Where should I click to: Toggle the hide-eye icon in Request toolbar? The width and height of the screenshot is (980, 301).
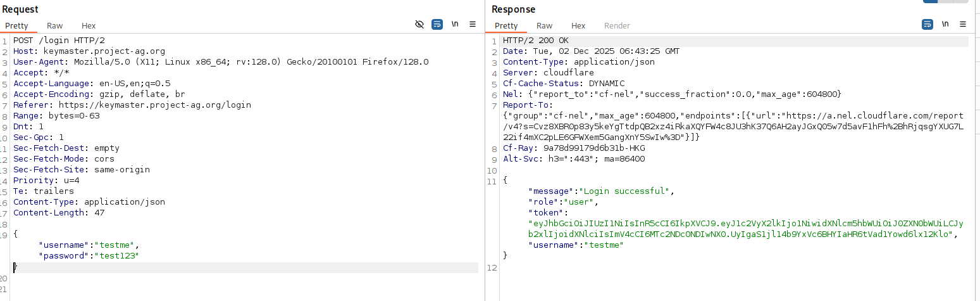coord(419,25)
